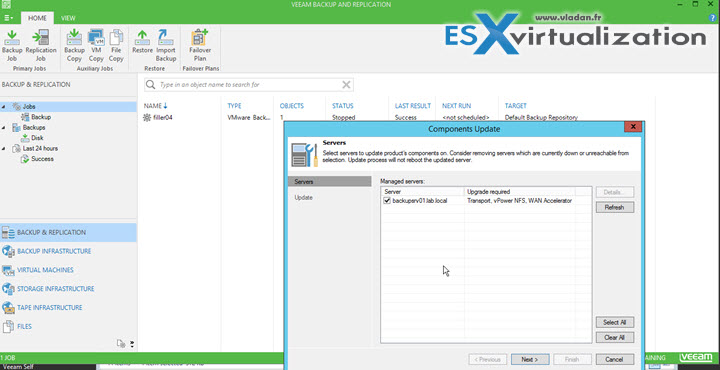Image resolution: width=720 pixels, height=370 pixels.
Task: Click the Clear All button
Action: click(615, 337)
